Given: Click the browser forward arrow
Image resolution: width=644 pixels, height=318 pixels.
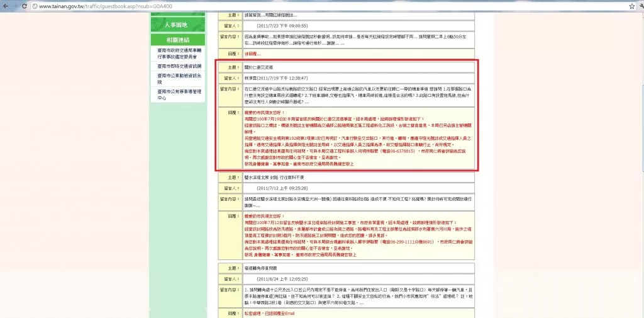Looking at the screenshot, I should (x=15, y=6).
